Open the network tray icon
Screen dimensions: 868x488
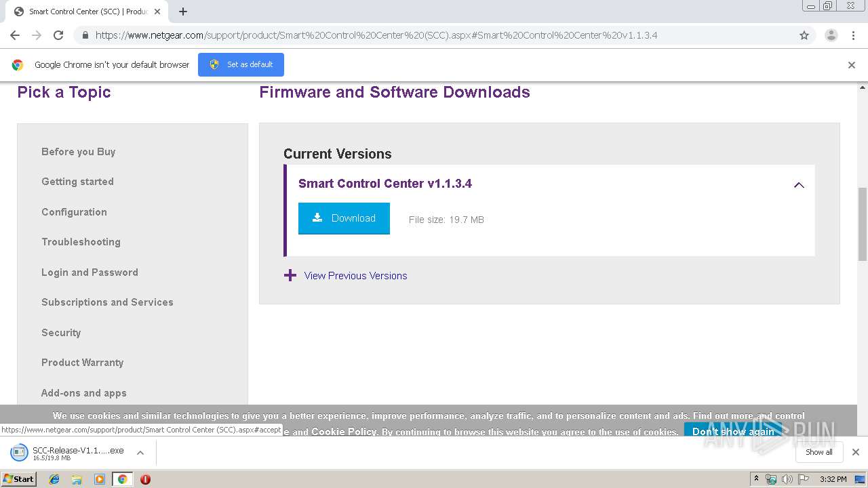771,479
